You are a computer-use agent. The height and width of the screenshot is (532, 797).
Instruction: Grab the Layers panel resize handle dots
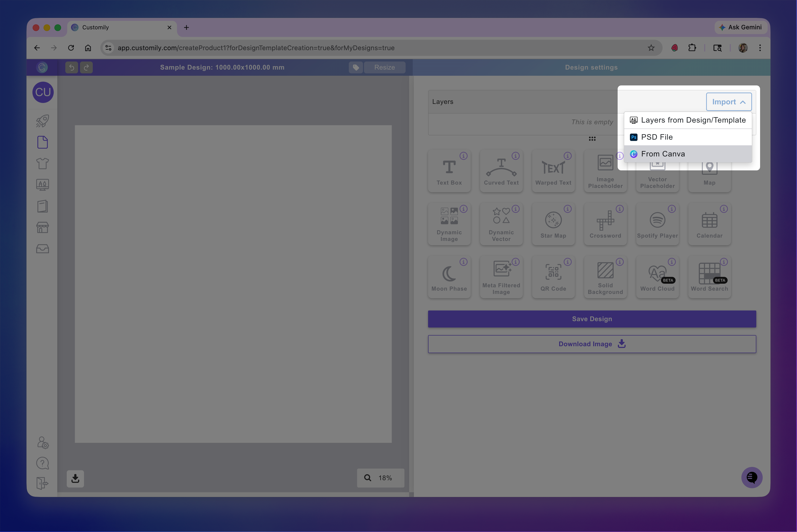click(x=592, y=139)
